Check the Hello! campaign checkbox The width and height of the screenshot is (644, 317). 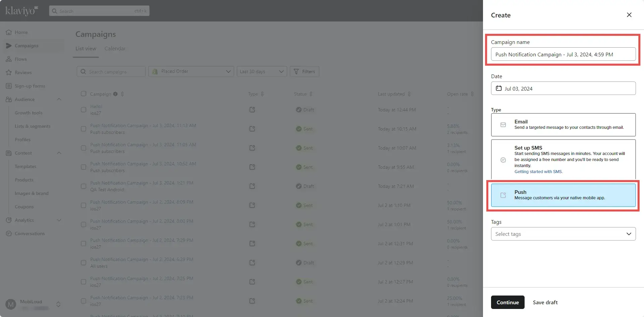click(84, 110)
